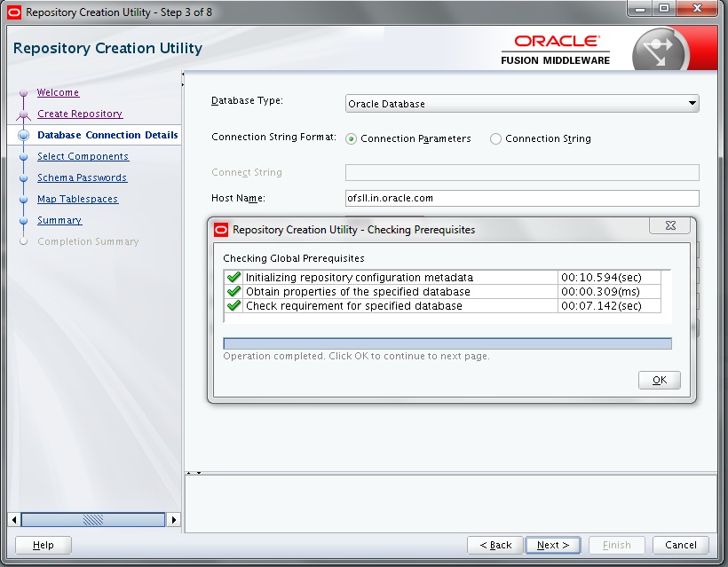This screenshot has width=728, height=567.
Task: Click the Next button
Action: pyautogui.click(x=553, y=545)
